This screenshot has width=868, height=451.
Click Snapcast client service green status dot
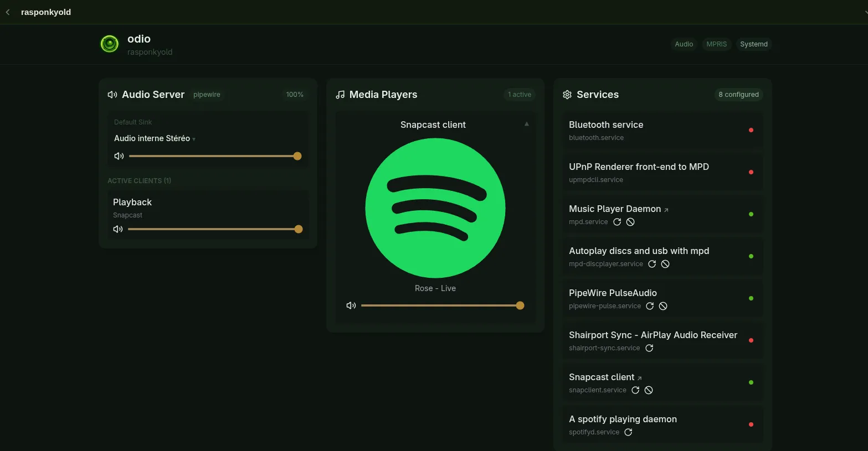(751, 382)
